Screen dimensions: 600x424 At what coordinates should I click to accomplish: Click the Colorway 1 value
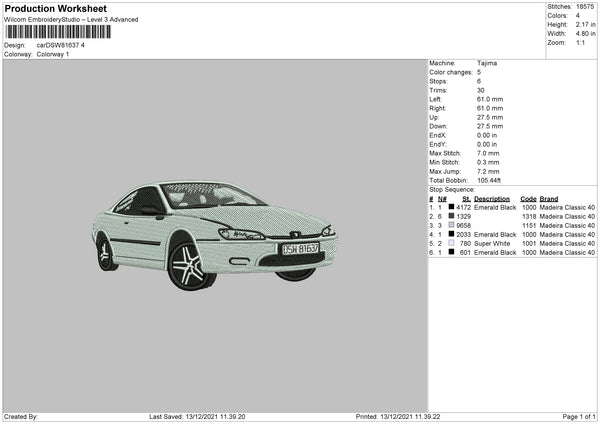(x=53, y=54)
